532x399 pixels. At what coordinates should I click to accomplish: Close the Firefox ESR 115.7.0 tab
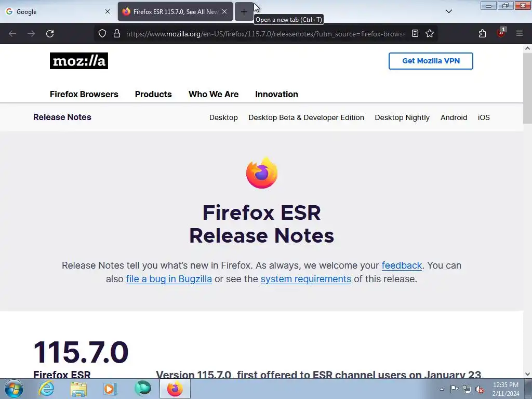224,11
